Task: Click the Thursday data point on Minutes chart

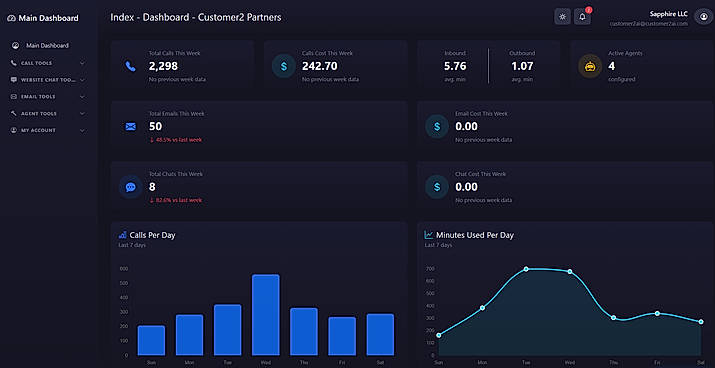Action: tap(613, 317)
